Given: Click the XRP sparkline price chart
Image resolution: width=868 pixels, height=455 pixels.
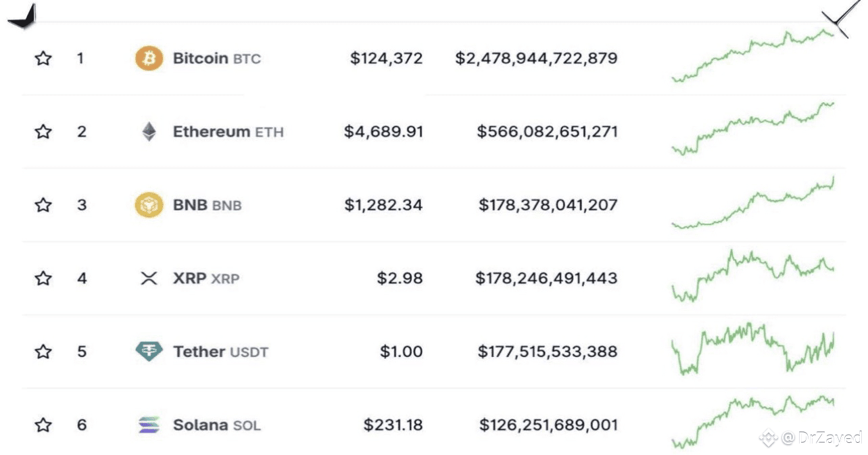Looking at the screenshot, I should (752, 274).
